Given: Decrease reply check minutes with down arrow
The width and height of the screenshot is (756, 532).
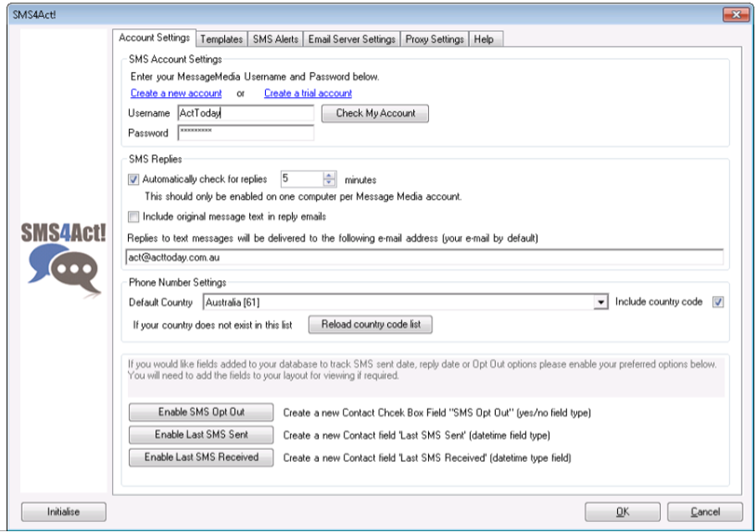Looking at the screenshot, I should tap(329, 183).
